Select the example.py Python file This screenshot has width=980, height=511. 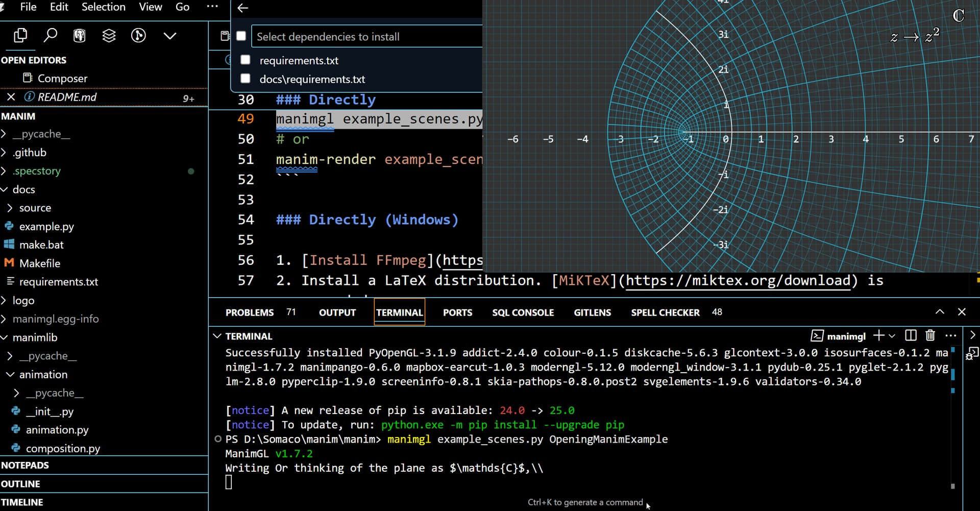pos(46,226)
